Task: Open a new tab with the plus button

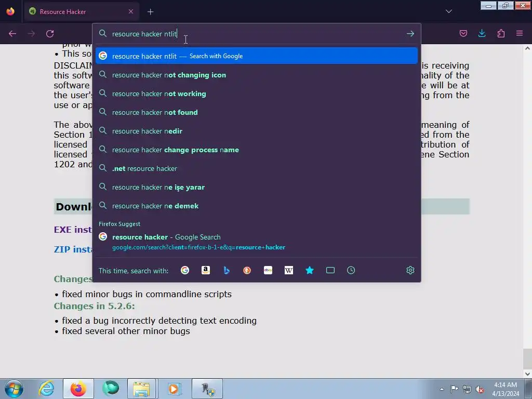Action: pyautogui.click(x=150, y=12)
